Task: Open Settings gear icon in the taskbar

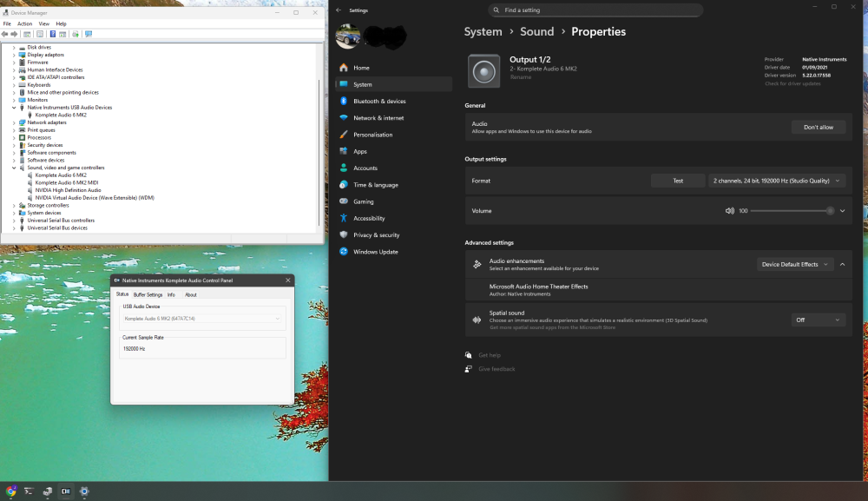Action: tap(84, 491)
